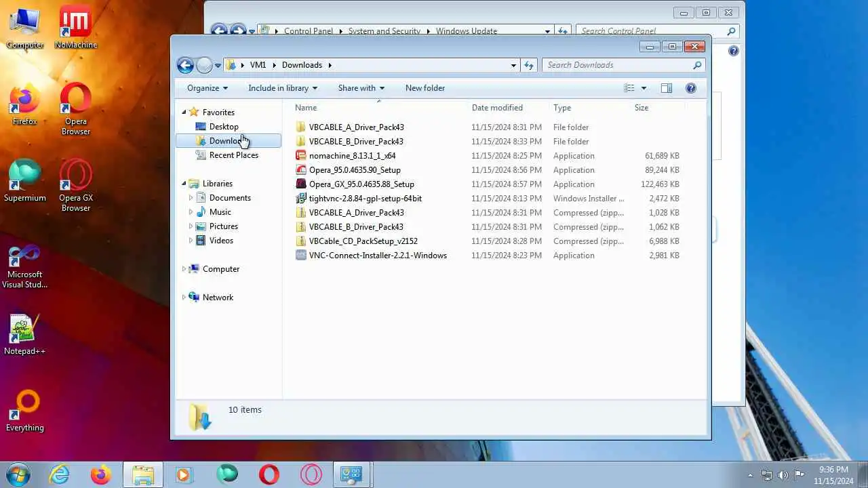Collapse the Favorites tree group
Image resolution: width=868 pixels, height=488 pixels.
pyautogui.click(x=184, y=113)
